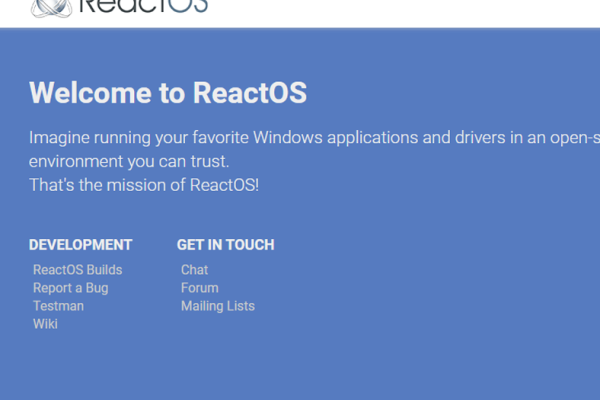The height and width of the screenshot is (400, 600).
Task: Go to the Testman page
Action: pyautogui.click(x=58, y=306)
